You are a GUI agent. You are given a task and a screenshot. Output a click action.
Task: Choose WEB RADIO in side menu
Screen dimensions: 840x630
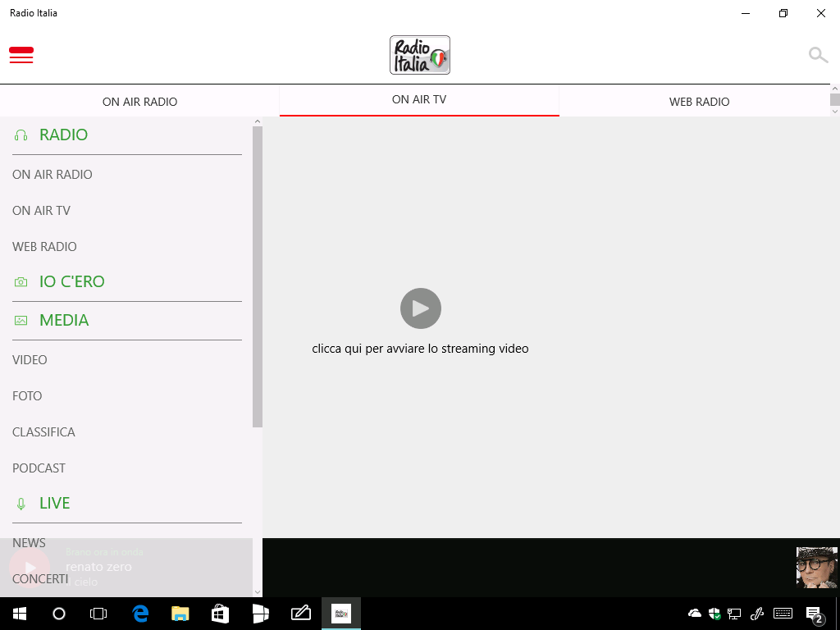[x=44, y=246]
